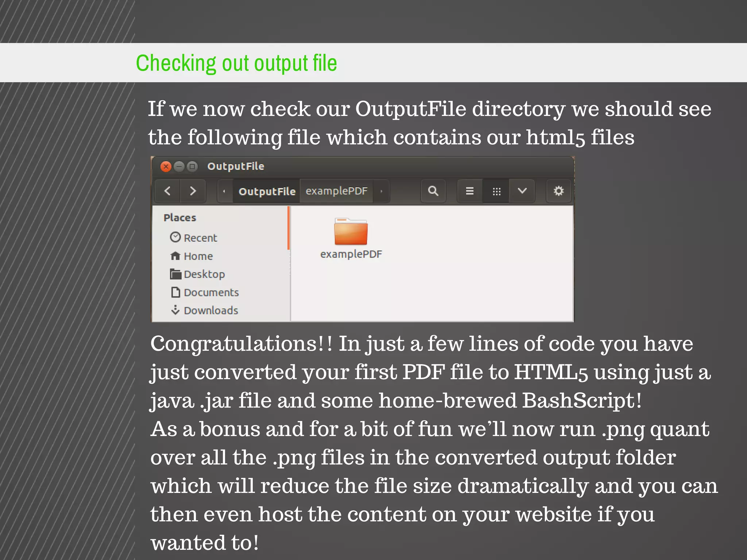The image size is (747, 560).
Task: Expand path bar left with small arrow
Action: click(x=224, y=191)
